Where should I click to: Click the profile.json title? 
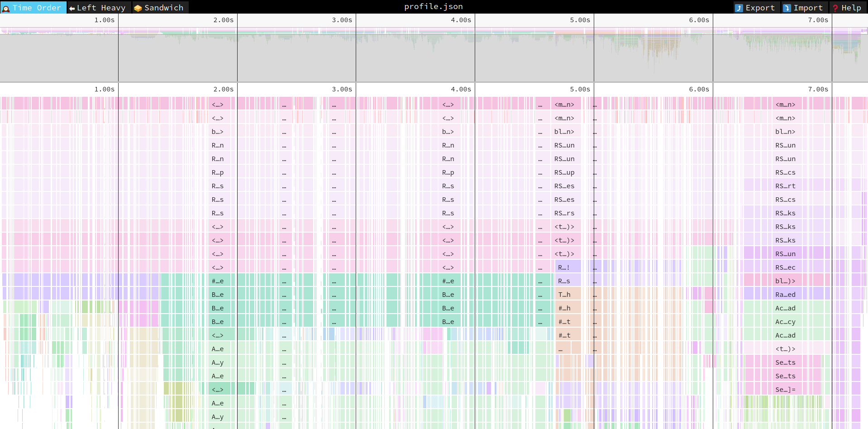click(433, 6)
